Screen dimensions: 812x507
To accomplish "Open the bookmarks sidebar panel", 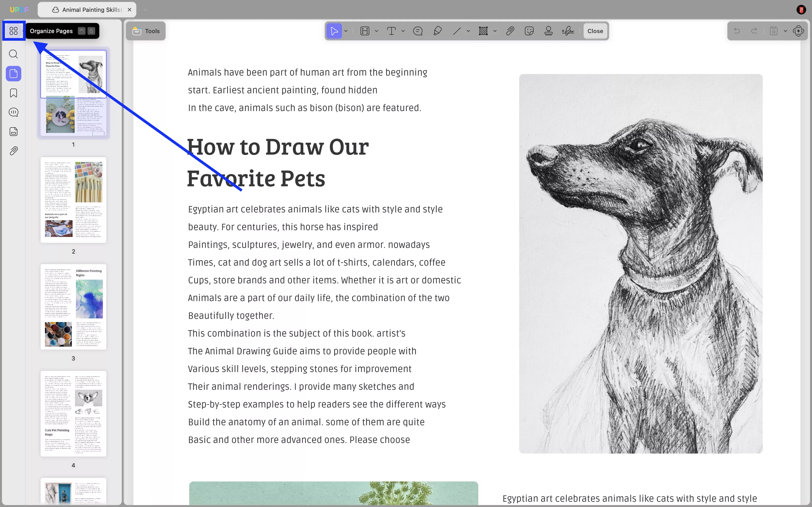I will (x=14, y=93).
